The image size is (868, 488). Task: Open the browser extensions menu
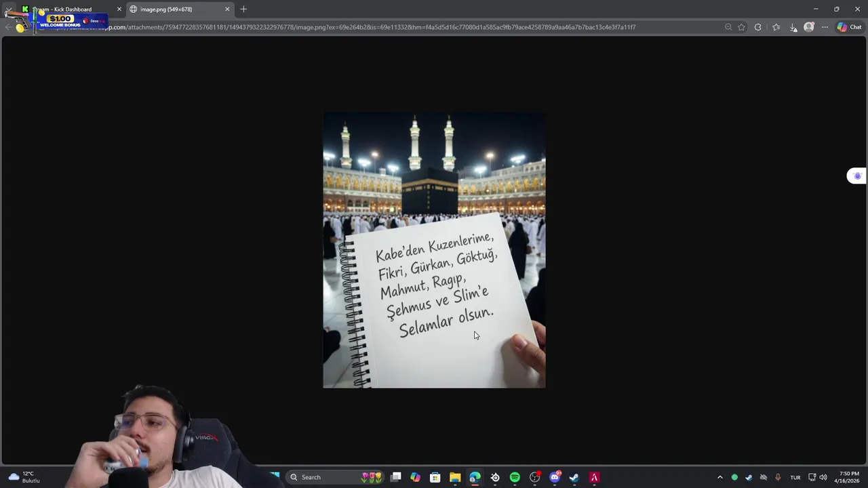pos(758,27)
